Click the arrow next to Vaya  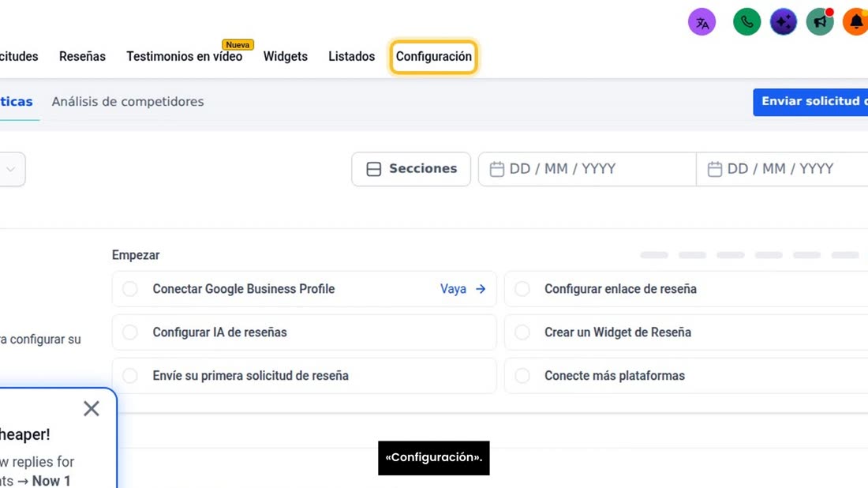[481, 288]
